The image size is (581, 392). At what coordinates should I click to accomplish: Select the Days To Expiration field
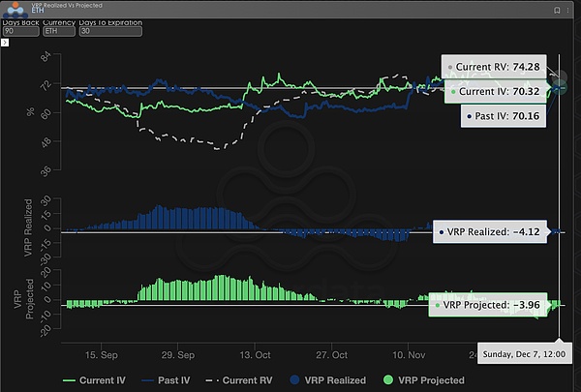(108, 30)
